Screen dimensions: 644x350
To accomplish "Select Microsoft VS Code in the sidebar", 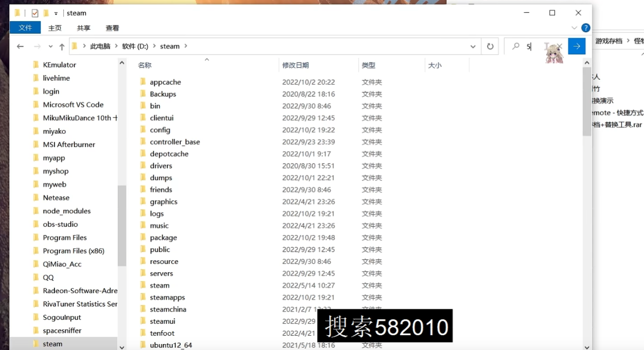I will coord(73,105).
